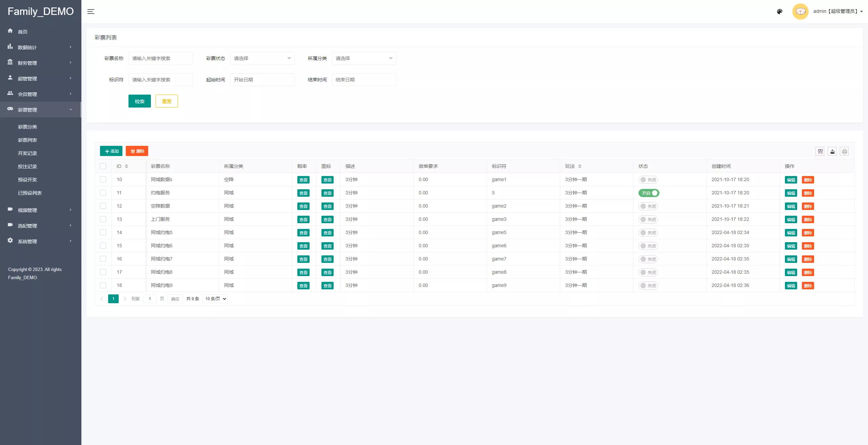Click the home icon in sidebar
The width and height of the screenshot is (868, 445).
click(10, 31)
